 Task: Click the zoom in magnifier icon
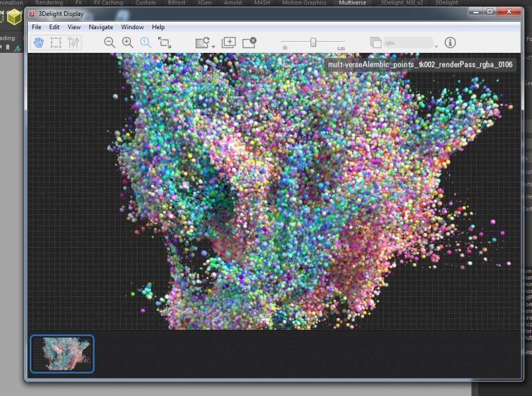point(127,42)
